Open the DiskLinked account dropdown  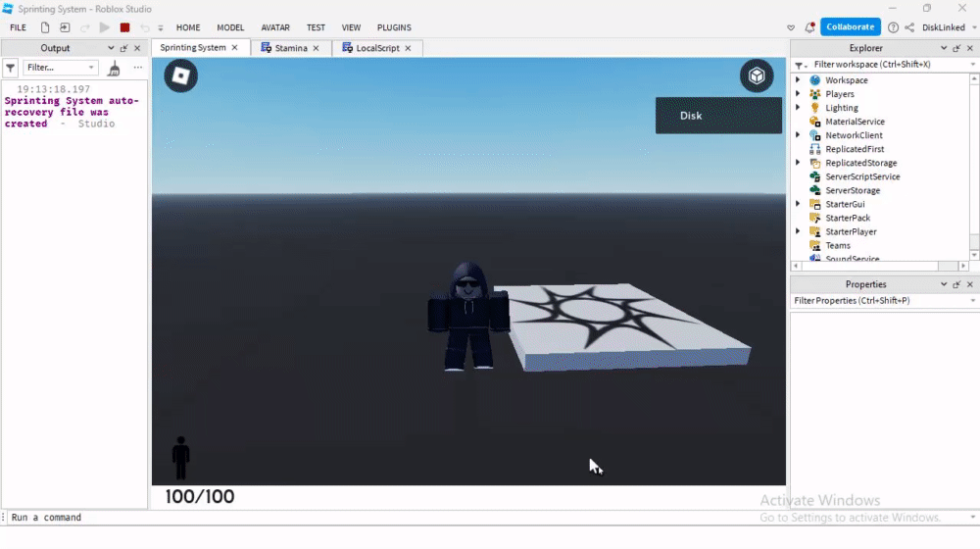(949, 27)
